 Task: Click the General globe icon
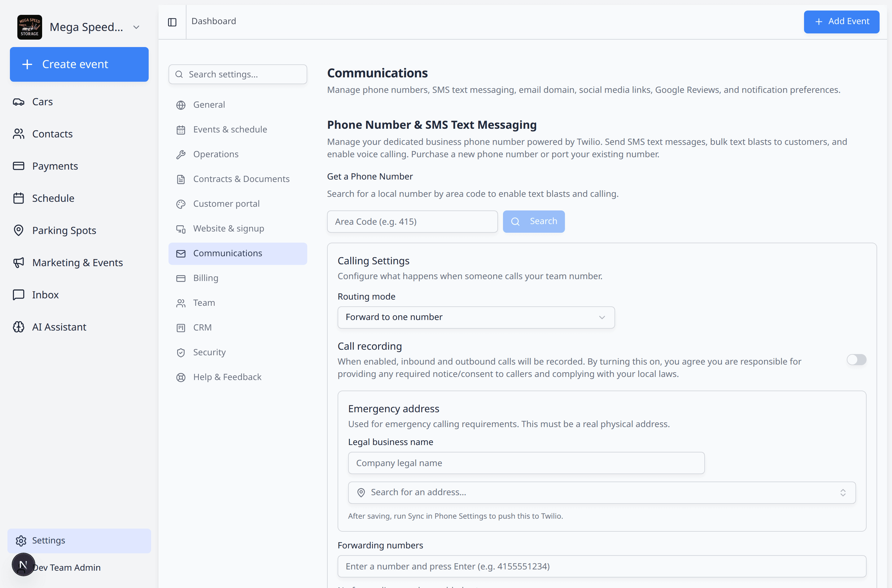click(181, 105)
